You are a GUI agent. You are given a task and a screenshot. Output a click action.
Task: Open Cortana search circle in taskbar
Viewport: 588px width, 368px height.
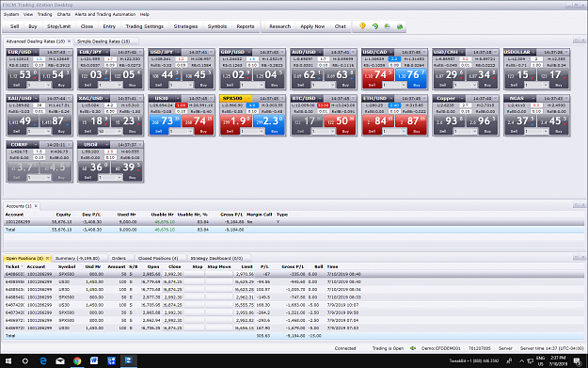(x=25, y=360)
